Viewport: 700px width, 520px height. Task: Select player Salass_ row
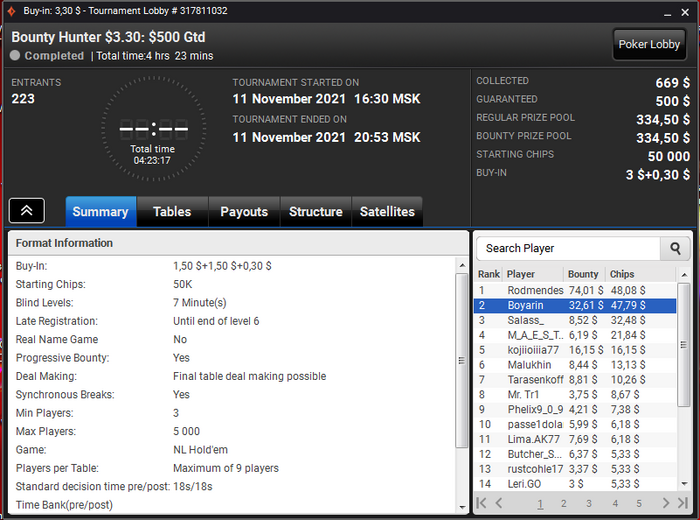[x=575, y=320]
